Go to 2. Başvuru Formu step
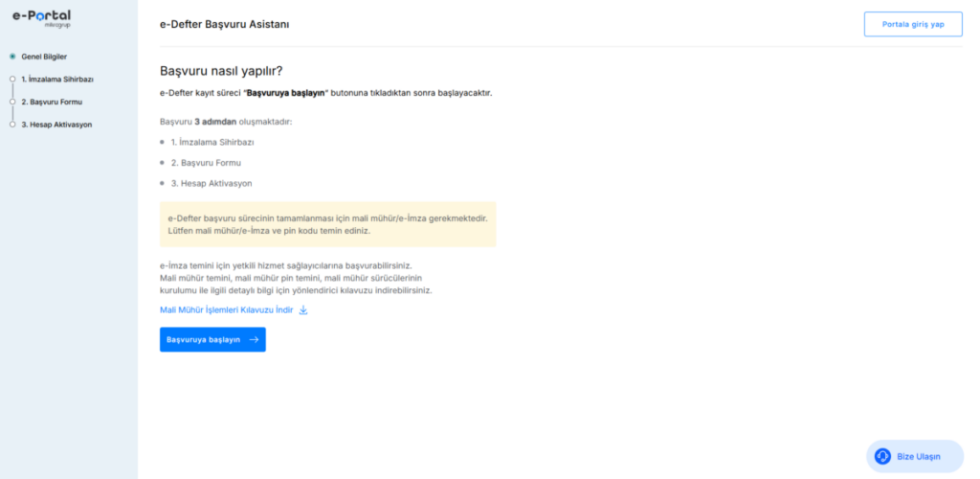 (52, 102)
